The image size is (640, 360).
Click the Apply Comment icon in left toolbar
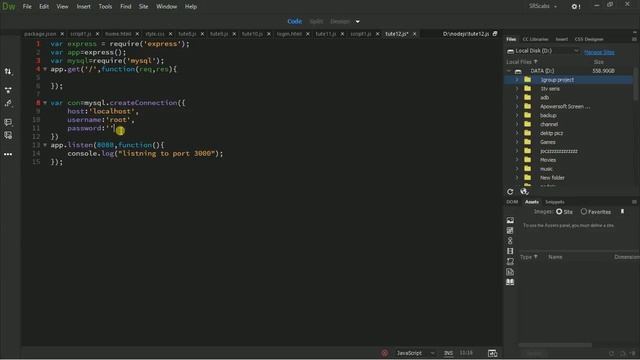8,122
